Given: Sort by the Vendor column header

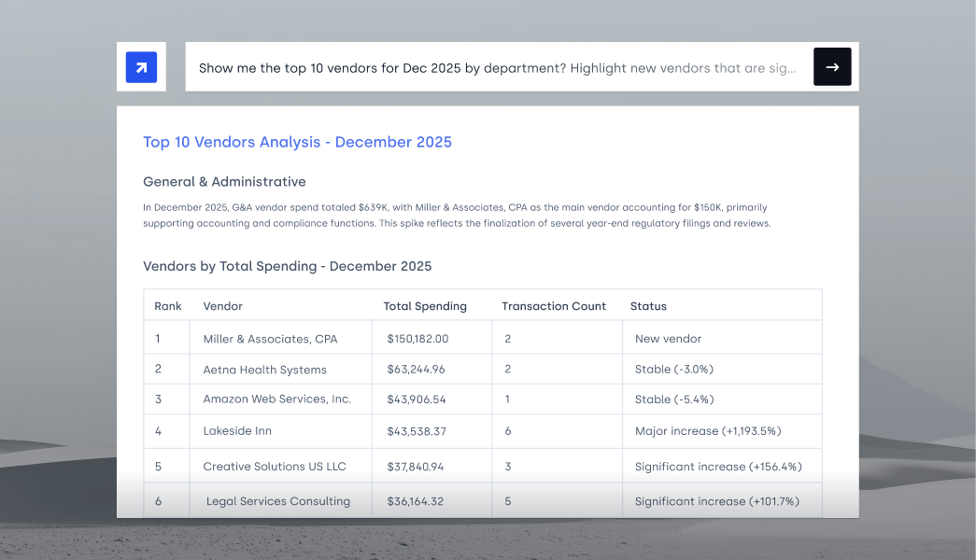Looking at the screenshot, I should click(x=222, y=306).
